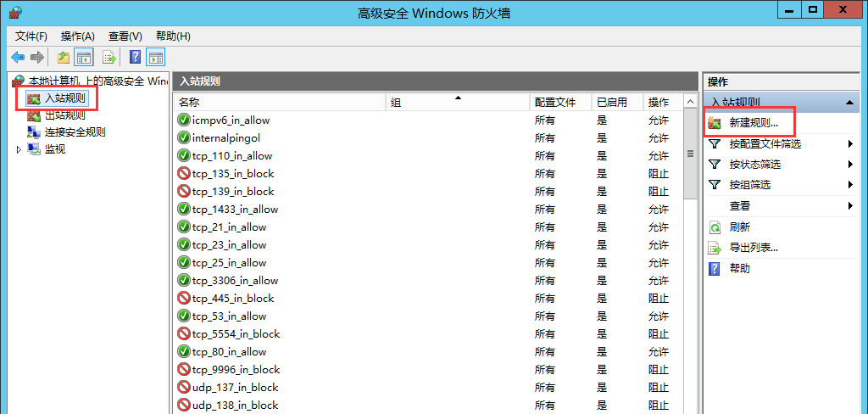Click the 入站规则 firewall icon in tree
The image size is (868, 414).
click(34, 98)
